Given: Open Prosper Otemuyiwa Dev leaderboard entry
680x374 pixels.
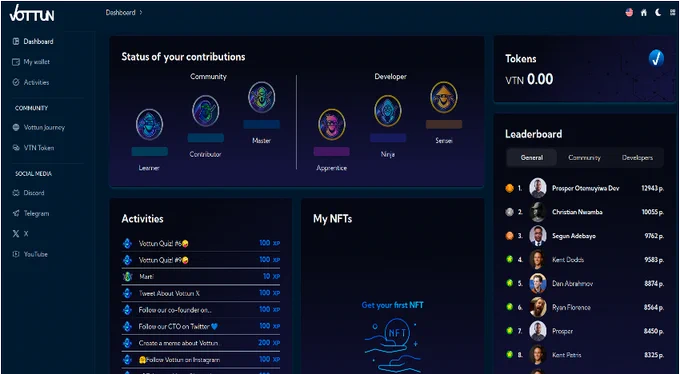Looking at the screenshot, I should (585, 188).
